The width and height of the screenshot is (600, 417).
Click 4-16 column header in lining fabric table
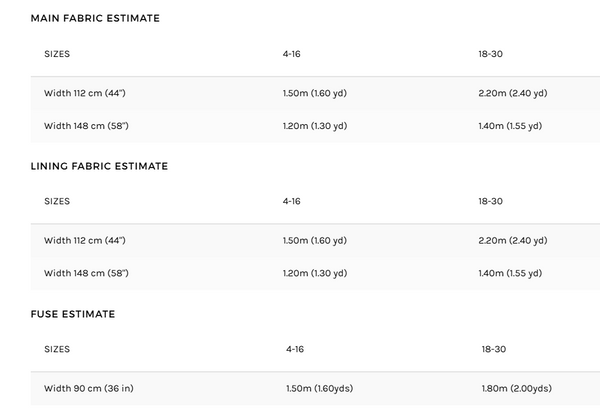tap(292, 201)
